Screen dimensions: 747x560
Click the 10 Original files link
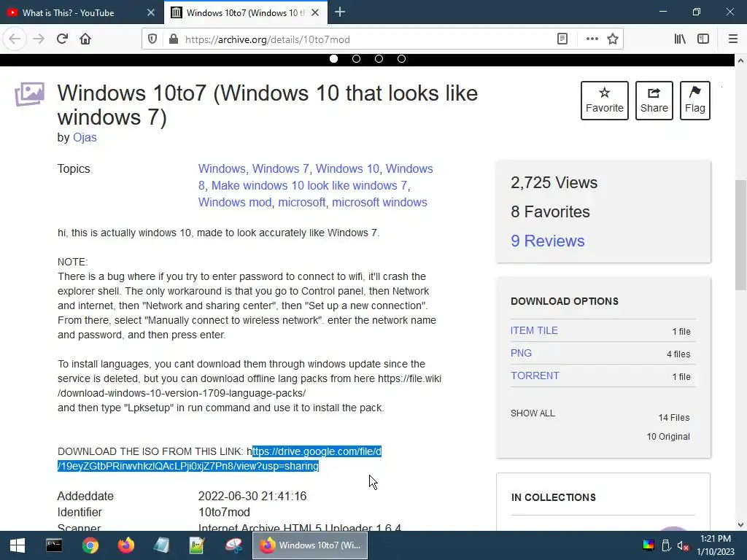[x=668, y=436]
